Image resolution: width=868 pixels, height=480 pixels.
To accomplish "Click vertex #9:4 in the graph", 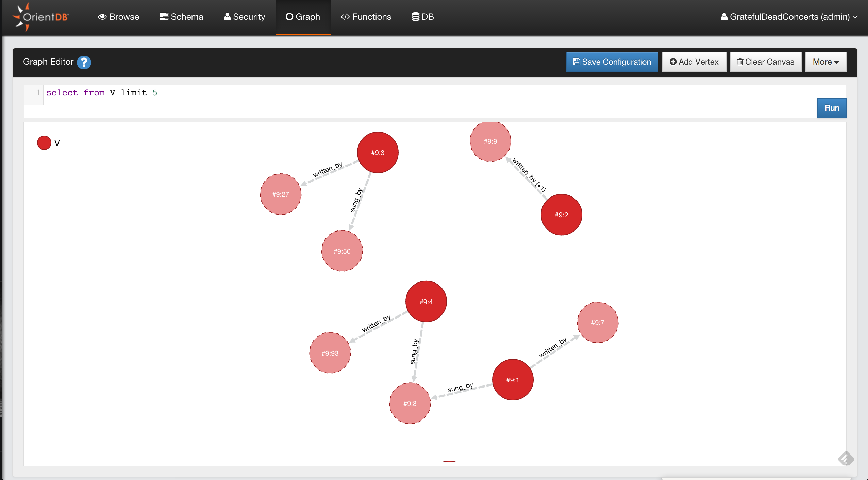I will click(x=426, y=302).
